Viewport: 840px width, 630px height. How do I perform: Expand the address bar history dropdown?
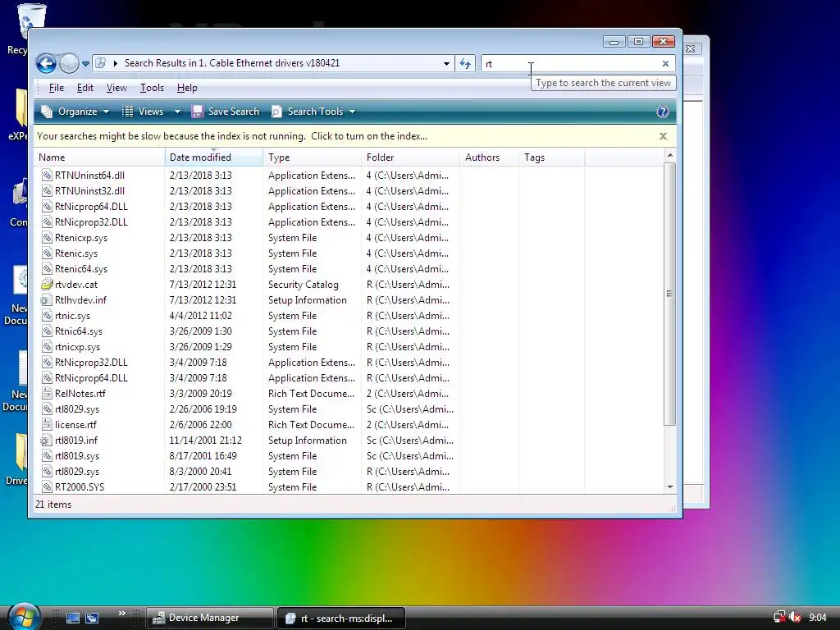[x=446, y=63]
